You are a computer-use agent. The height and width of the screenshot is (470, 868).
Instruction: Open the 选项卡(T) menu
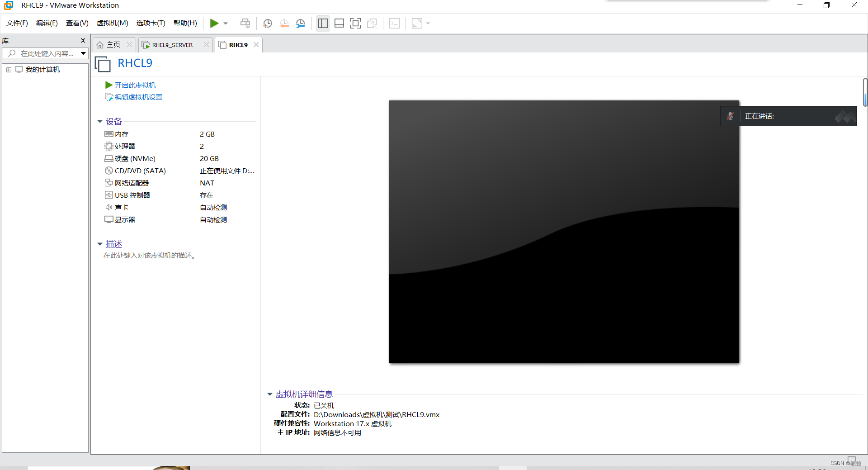click(151, 23)
